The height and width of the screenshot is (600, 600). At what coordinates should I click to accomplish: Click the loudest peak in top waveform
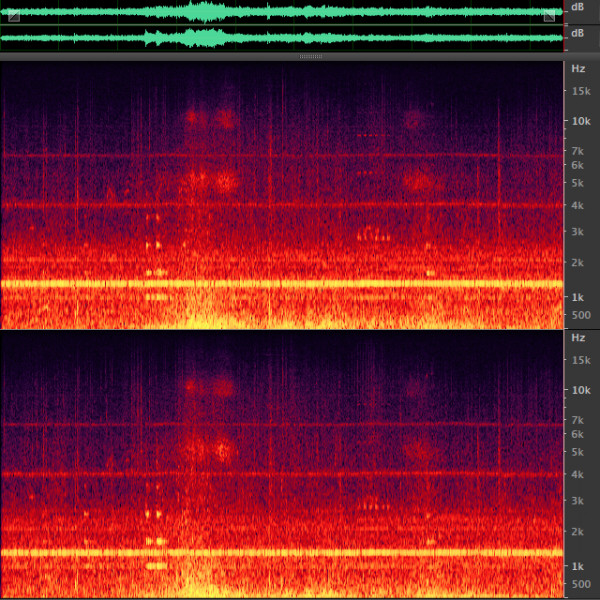(x=206, y=12)
